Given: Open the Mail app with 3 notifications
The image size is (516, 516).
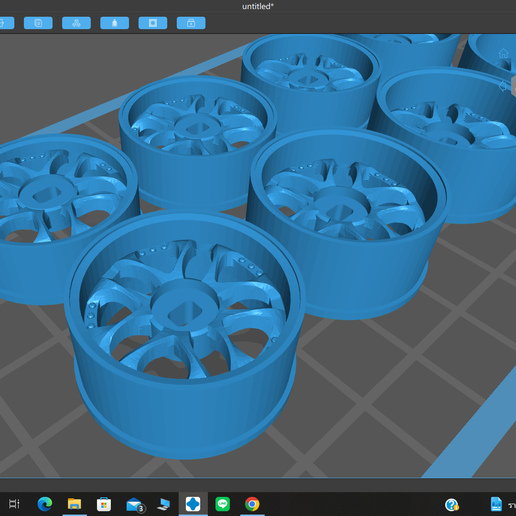Looking at the screenshot, I should tap(135, 505).
